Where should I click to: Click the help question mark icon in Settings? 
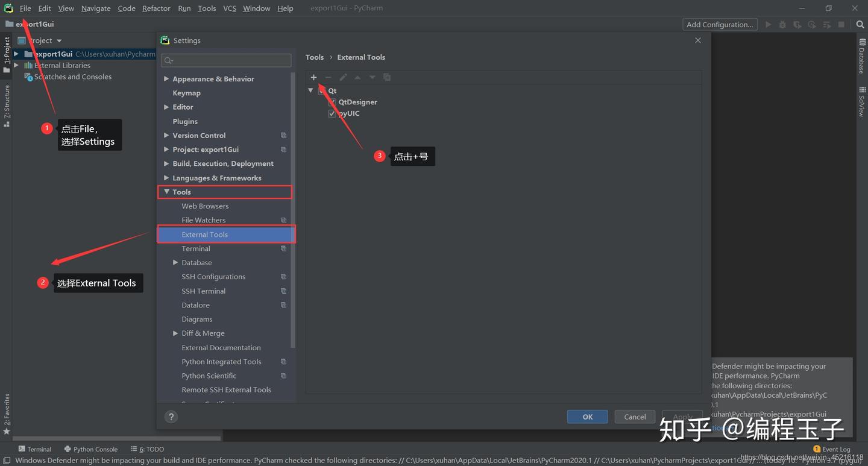pos(171,417)
